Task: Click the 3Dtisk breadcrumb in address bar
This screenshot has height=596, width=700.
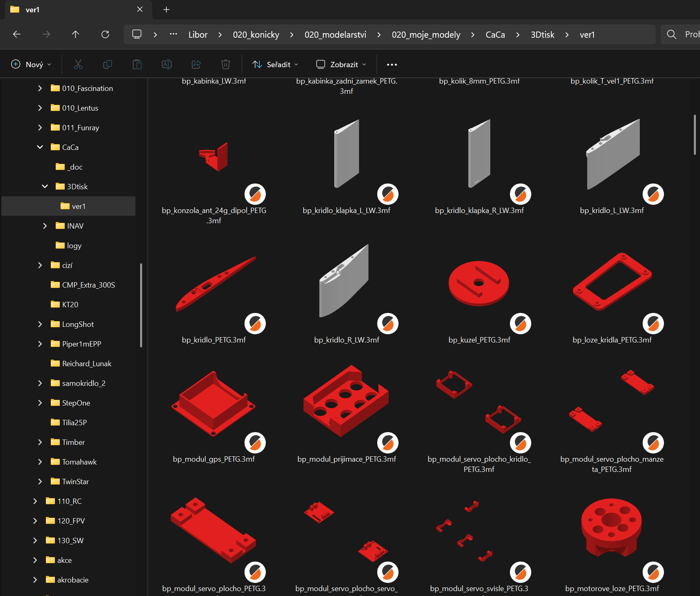Action: coord(542,34)
